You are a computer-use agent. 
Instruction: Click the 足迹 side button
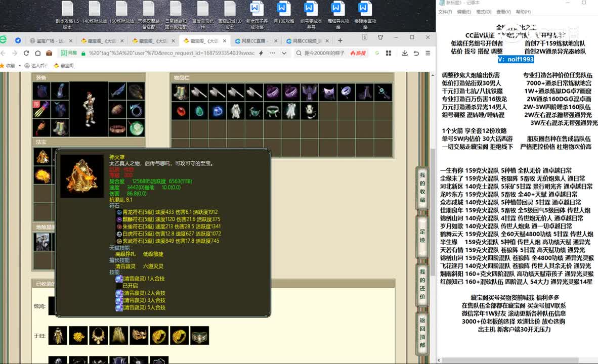coord(422,236)
